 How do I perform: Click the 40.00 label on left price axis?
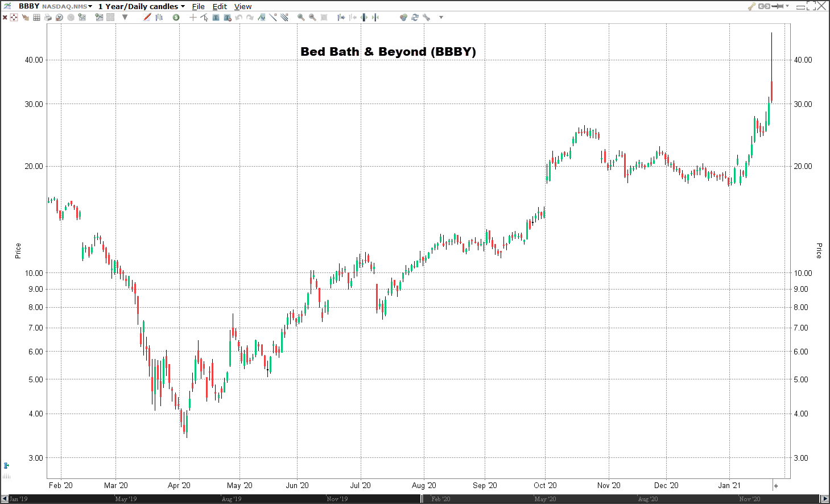tap(34, 60)
